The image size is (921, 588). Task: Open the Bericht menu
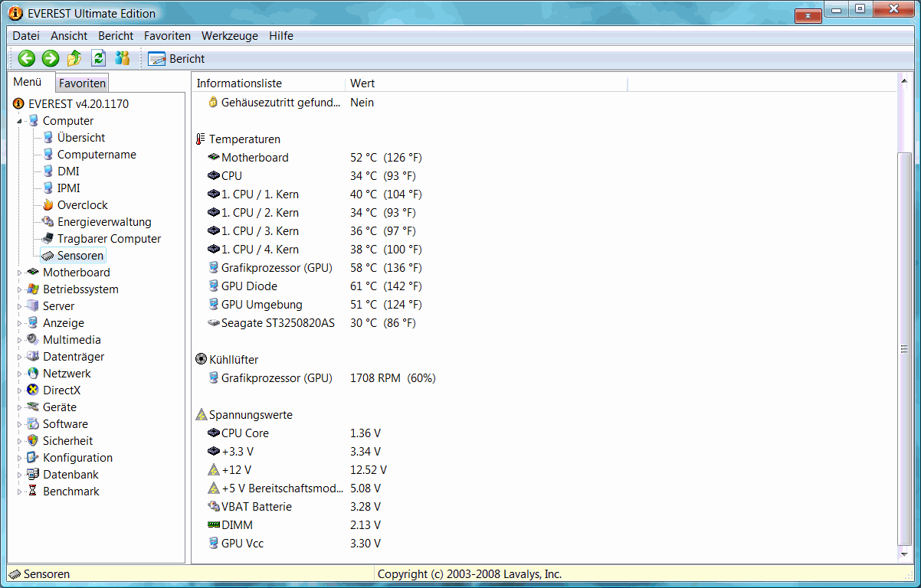(x=116, y=36)
